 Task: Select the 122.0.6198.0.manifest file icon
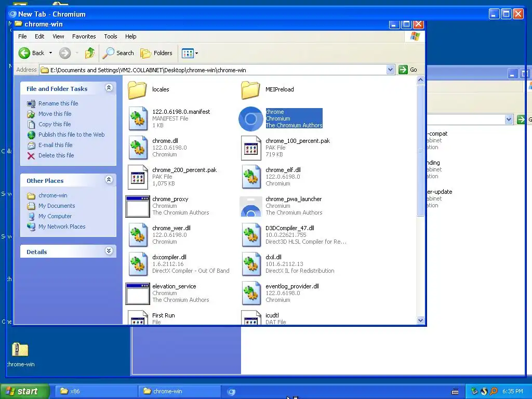tap(138, 119)
